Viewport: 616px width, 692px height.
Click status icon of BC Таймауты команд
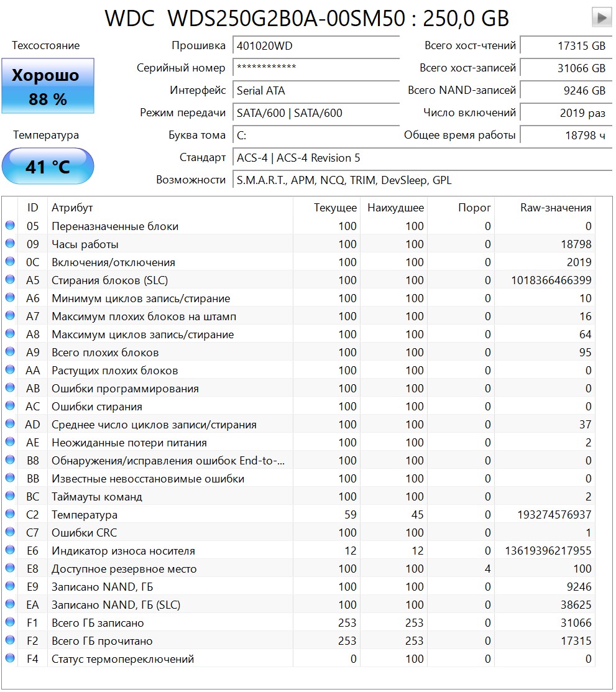(10, 496)
